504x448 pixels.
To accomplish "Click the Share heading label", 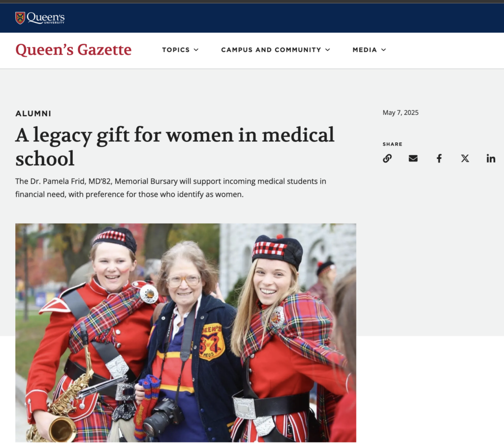I will pyautogui.click(x=392, y=144).
